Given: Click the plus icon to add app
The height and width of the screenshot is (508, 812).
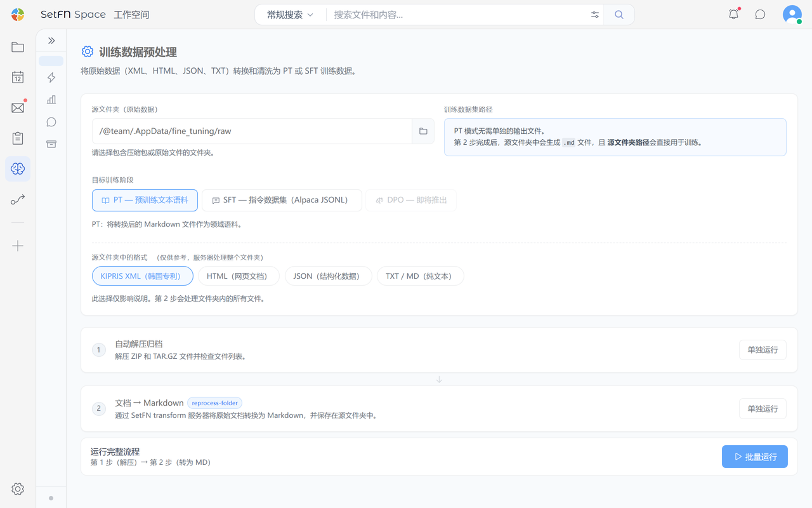Looking at the screenshot, I should click(18, 246).
